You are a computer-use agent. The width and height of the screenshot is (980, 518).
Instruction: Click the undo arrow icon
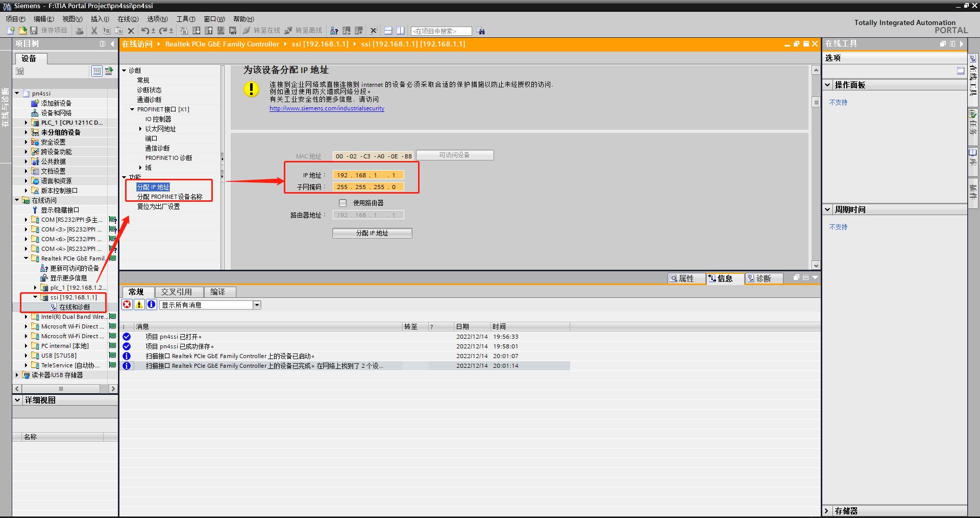tap(145, 31)
